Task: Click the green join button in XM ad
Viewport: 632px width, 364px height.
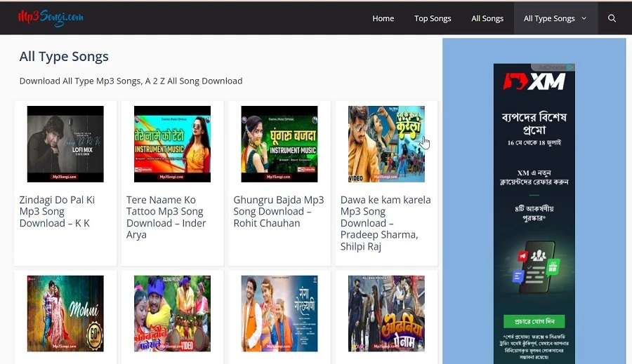Action: point(534,321)
